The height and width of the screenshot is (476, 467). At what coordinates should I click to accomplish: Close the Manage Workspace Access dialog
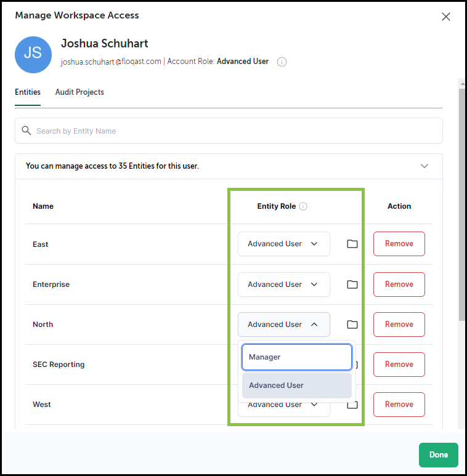coord(446,17)
